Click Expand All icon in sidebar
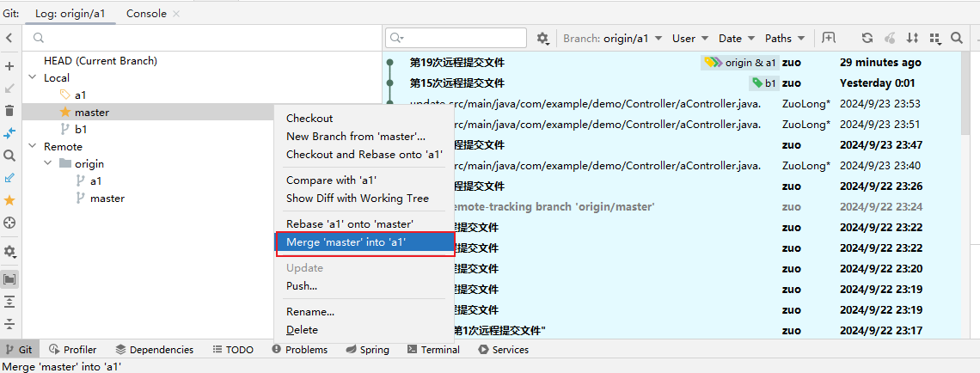Screen dimensions: 980x373 (9, 302)
